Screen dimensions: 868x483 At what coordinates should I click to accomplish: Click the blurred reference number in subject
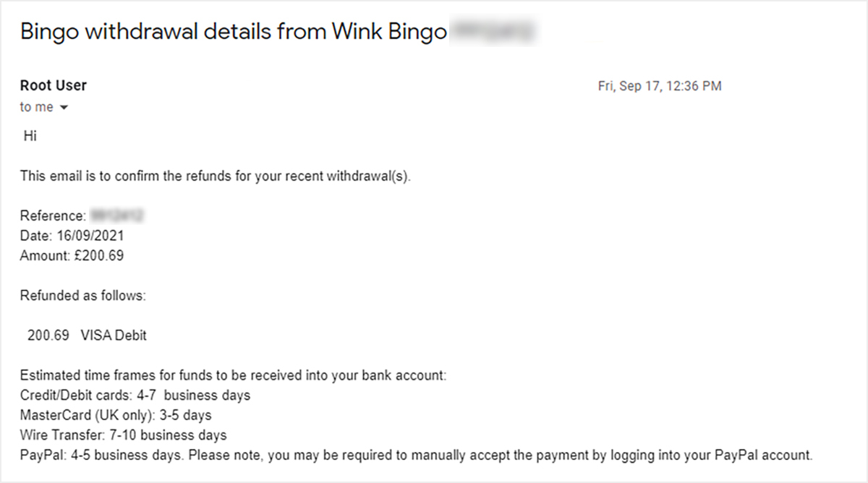click(x=493, y=32)
